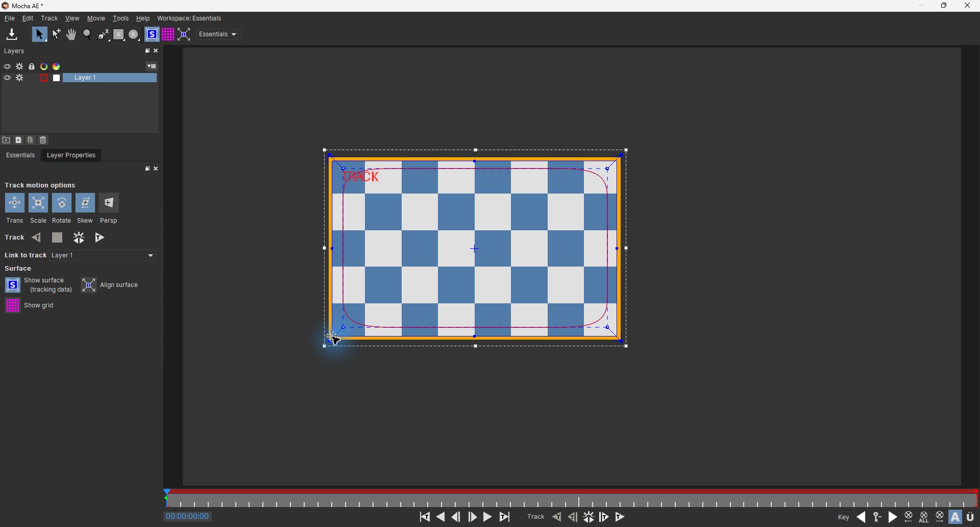
Task: Click Layer 1's red spline color swatch
Action: (x=44, y=78)
